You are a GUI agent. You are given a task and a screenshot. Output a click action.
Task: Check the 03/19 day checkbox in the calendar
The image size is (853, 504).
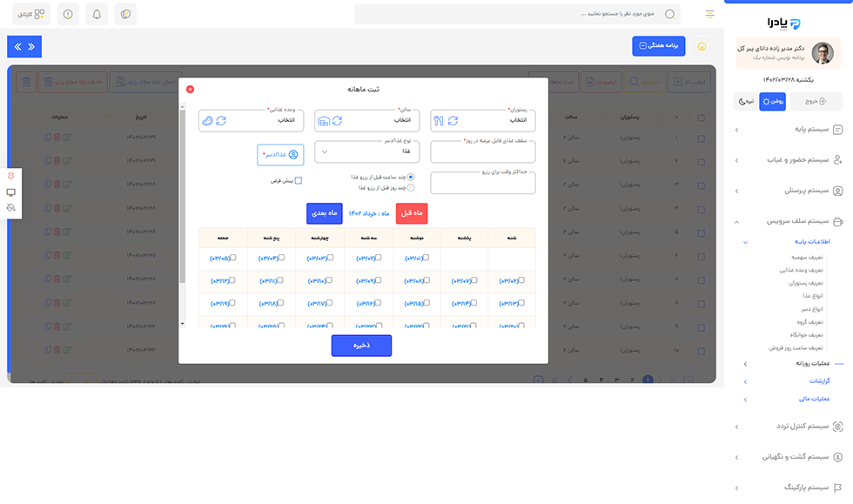click(232, 303)
